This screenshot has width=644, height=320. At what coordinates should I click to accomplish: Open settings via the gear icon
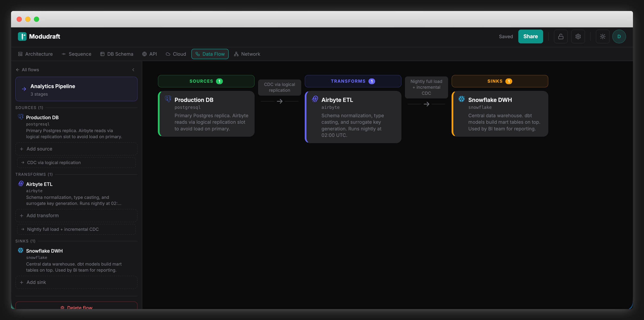point(578,36)
